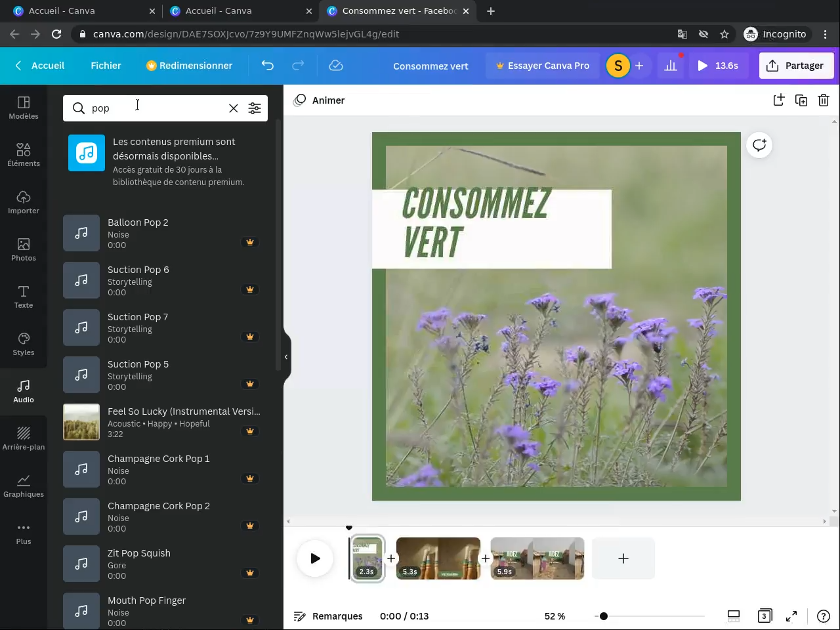Image resolution: width=840 pixels, height=630 pixels.
Task: Open the statistics chart icon
Action: pyautogui.click(x=670, y=66)
